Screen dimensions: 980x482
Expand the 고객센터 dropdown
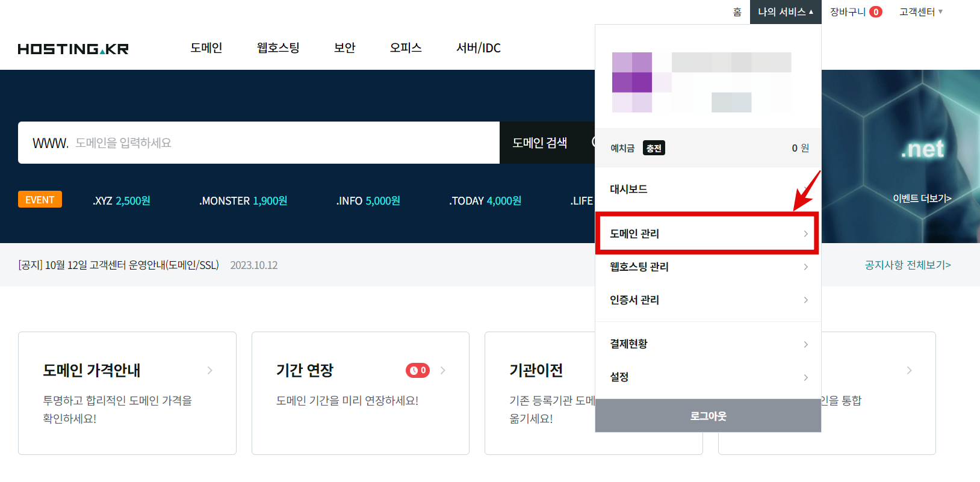tap(921, 12)
